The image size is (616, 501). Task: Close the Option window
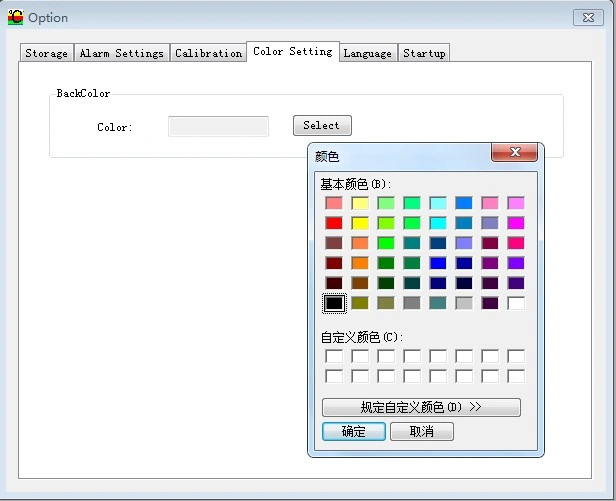pyautogui.click(x=587, y=17)
